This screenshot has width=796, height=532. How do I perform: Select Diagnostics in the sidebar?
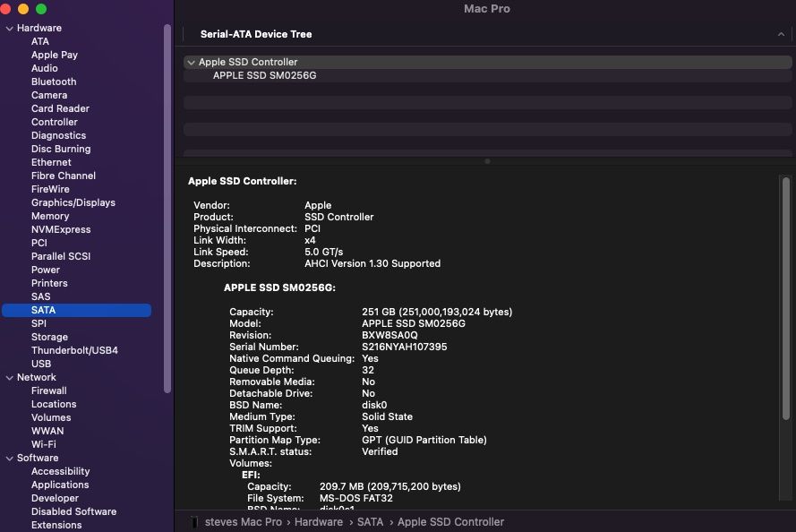click(x=58, y=135)
